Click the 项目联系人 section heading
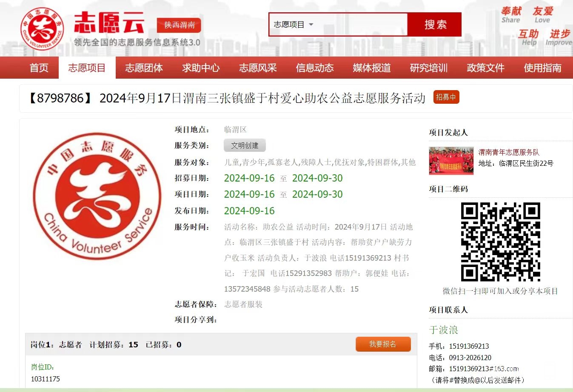Viewport: 573px width, 392px height. [448, 310]
